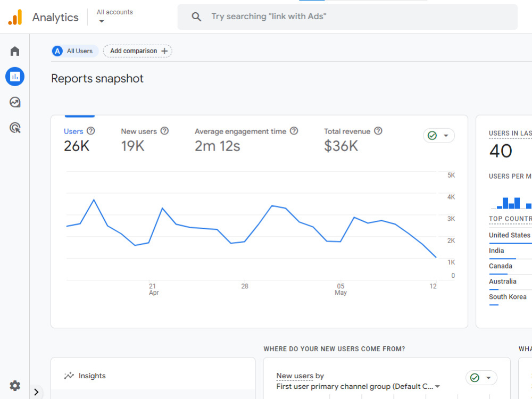Select the Reports bar-chart icon
Screen dimensions: 532x399
15,77
